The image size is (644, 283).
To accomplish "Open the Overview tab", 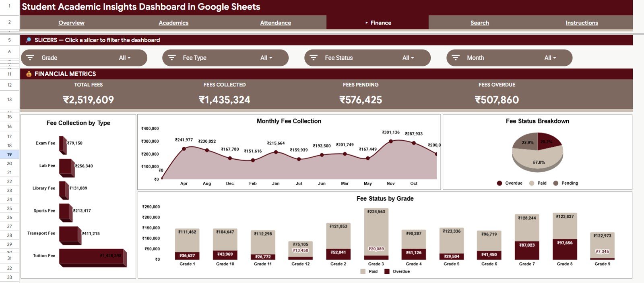I will (71, 23).
